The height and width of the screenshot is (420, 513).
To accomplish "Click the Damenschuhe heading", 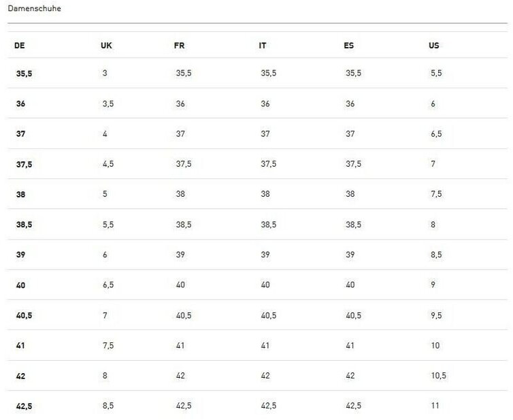I will coord(34,9).
